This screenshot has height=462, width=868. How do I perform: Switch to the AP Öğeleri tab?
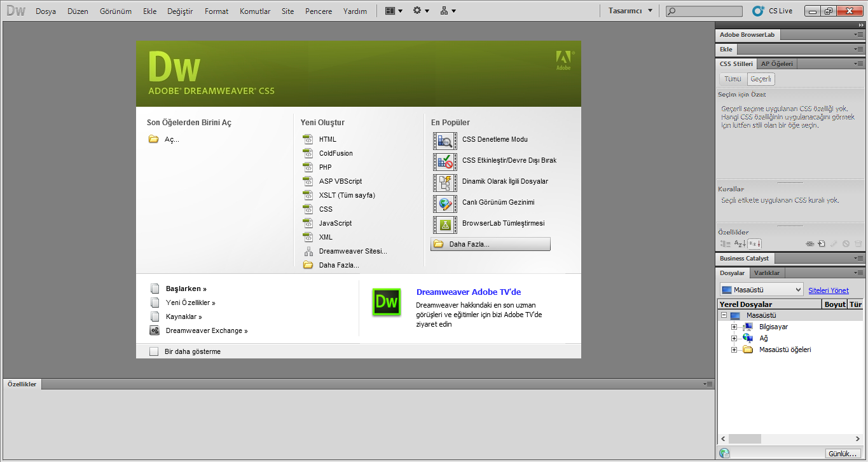tap(777, 64)
